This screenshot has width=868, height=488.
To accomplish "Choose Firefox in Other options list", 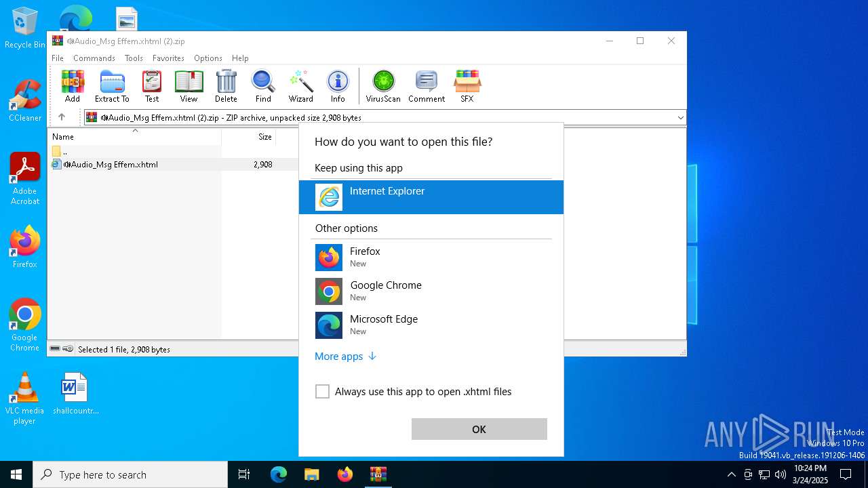I will (x=431, y=257).
